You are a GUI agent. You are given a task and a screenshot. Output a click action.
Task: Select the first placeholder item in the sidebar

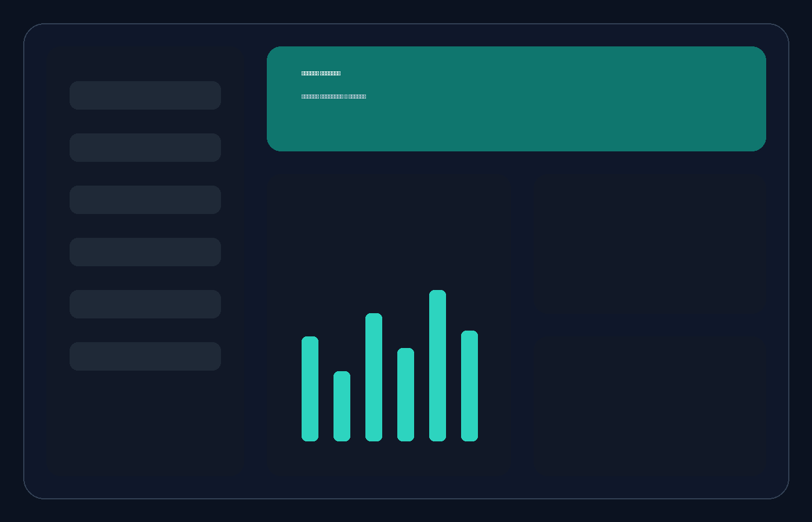(x=145, y=95)
